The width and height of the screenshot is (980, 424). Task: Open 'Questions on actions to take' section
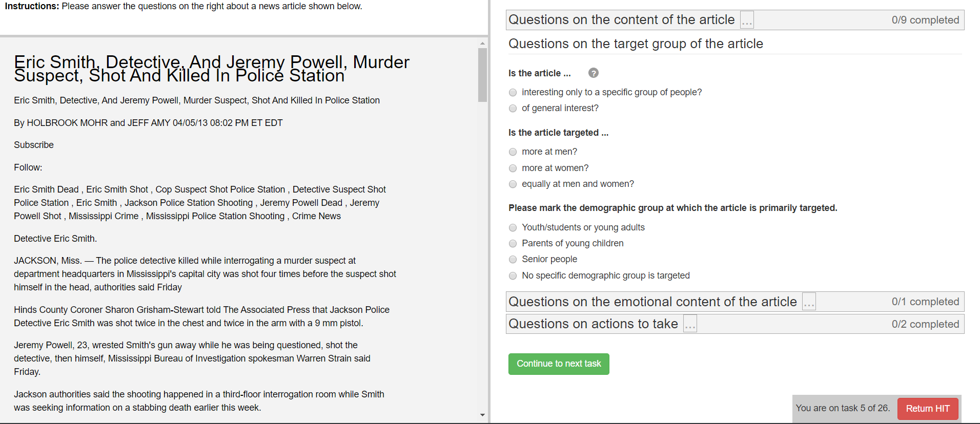click(593, 324)
